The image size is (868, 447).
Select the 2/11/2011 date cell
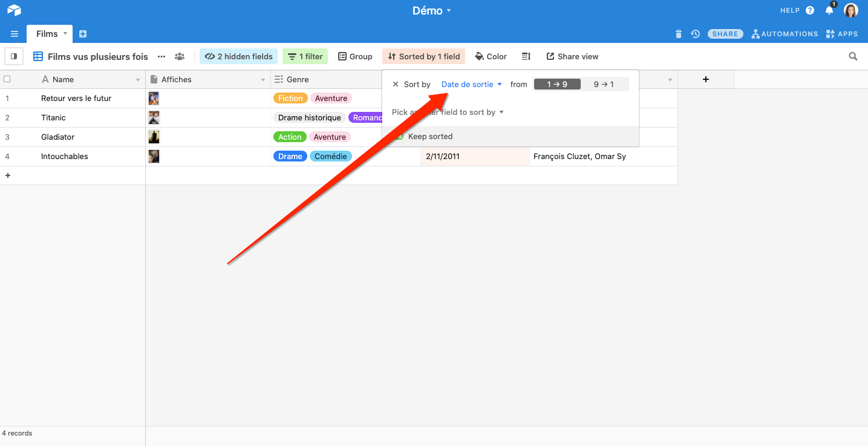click(475, 156)
